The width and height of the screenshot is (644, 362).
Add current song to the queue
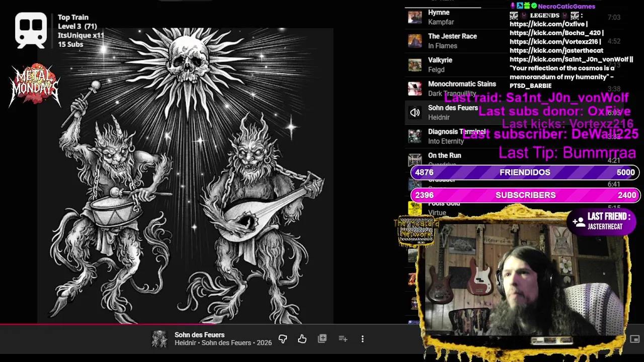pyautogui.click(x=343, y=339)
